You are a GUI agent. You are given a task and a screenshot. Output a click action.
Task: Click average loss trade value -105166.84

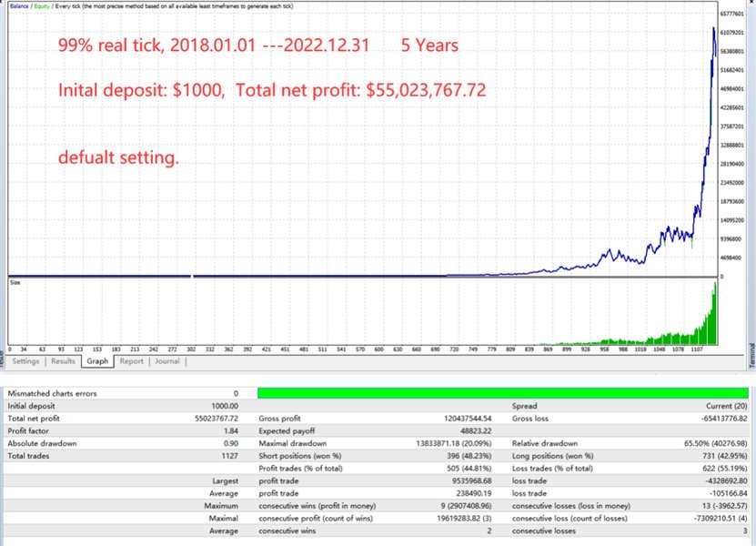pos(728,494)
